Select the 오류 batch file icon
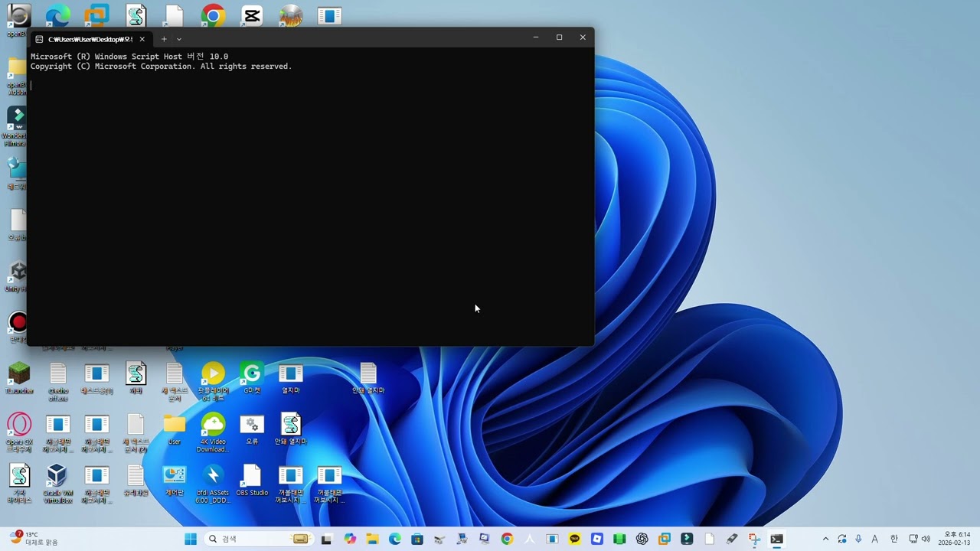The image size is (980, 551). pyautogui.click(x=252, y=429)
